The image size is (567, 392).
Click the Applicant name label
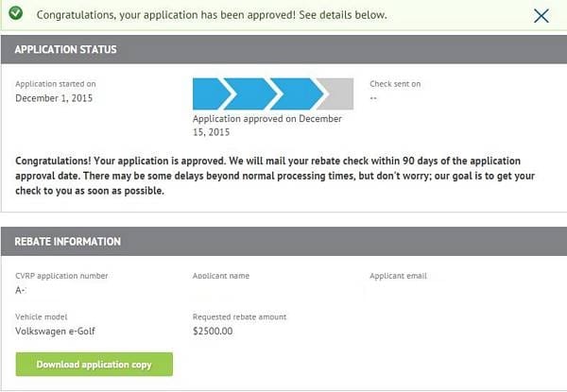(220, 276)
